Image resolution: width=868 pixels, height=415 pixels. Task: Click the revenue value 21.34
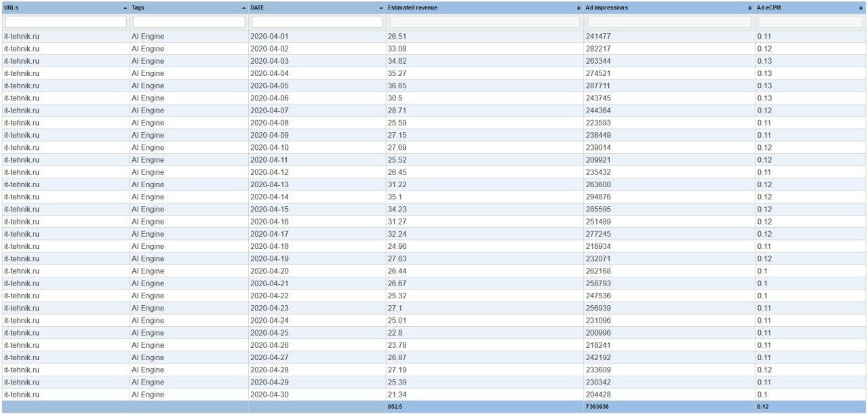point(397,395)
